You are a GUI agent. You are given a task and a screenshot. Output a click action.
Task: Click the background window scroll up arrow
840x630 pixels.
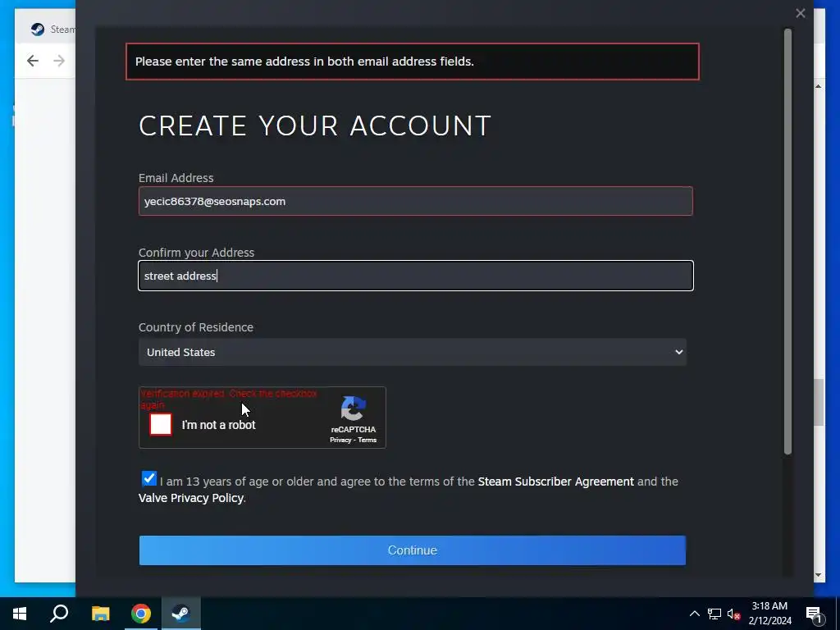818,86
